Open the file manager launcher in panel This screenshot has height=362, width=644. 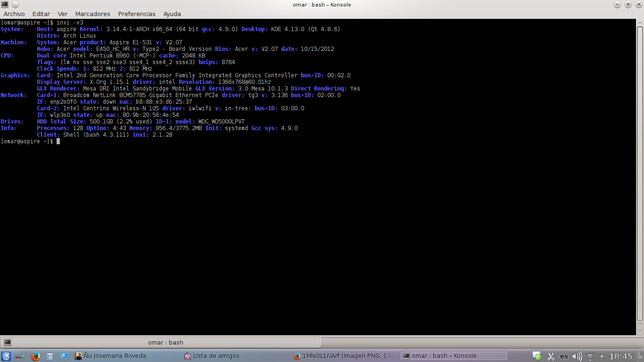click(x=50, y=356)
